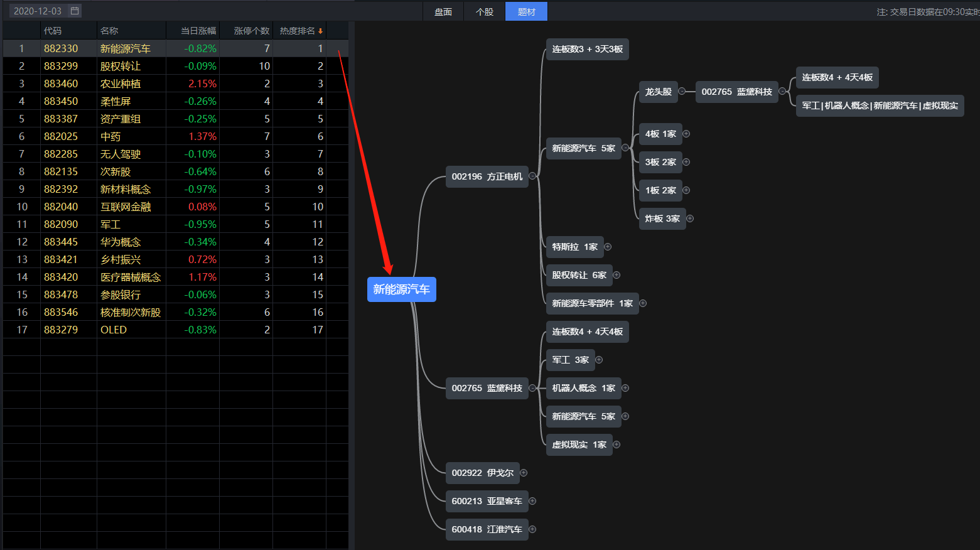Collapse the 龙头股 node
980x550 pixels.
click(682, 92)
